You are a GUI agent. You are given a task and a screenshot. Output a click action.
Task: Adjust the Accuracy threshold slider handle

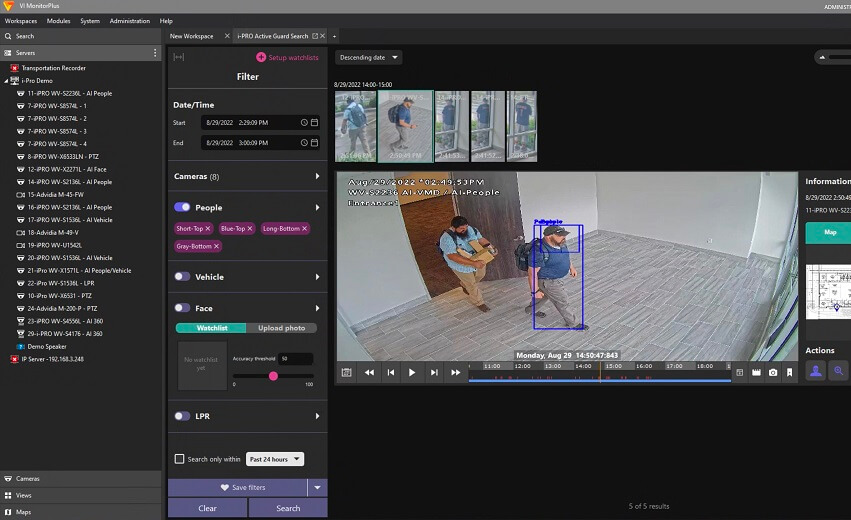(x=273, y=376)
